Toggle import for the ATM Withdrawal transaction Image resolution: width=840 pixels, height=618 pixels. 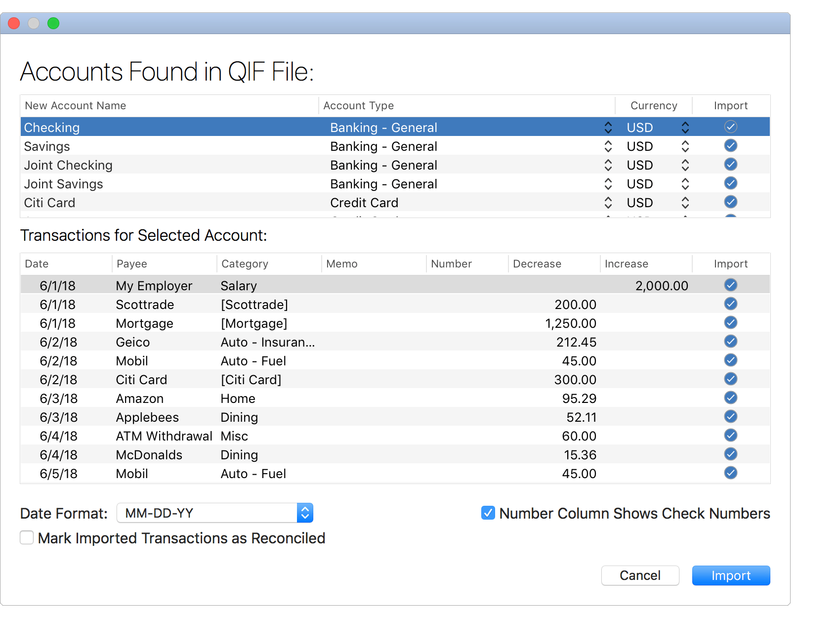[730, 435]
